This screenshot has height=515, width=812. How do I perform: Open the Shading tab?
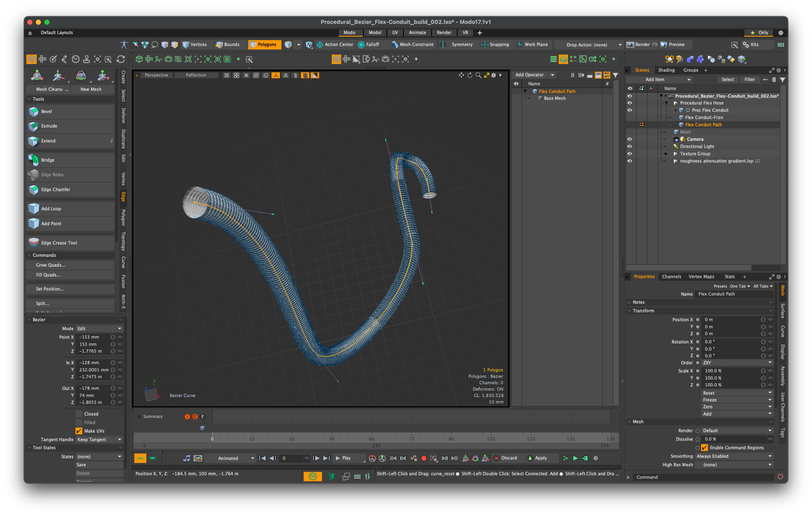tap(666, 70)
